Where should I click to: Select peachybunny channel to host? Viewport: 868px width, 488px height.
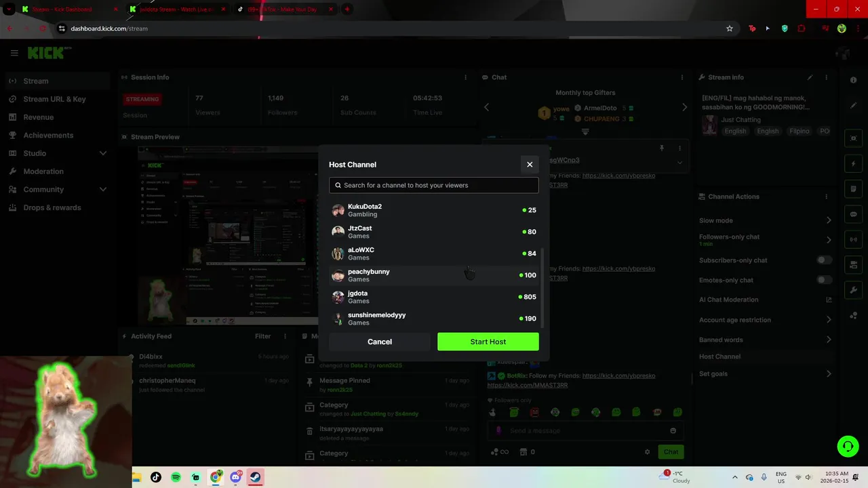[x=434, y=275]
